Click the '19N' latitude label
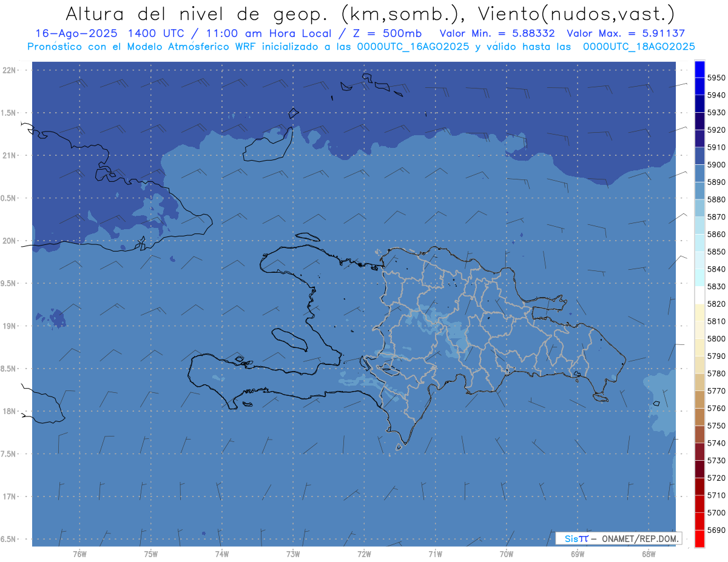Viewport: 728px width, 562px height. tap(8, 326)
